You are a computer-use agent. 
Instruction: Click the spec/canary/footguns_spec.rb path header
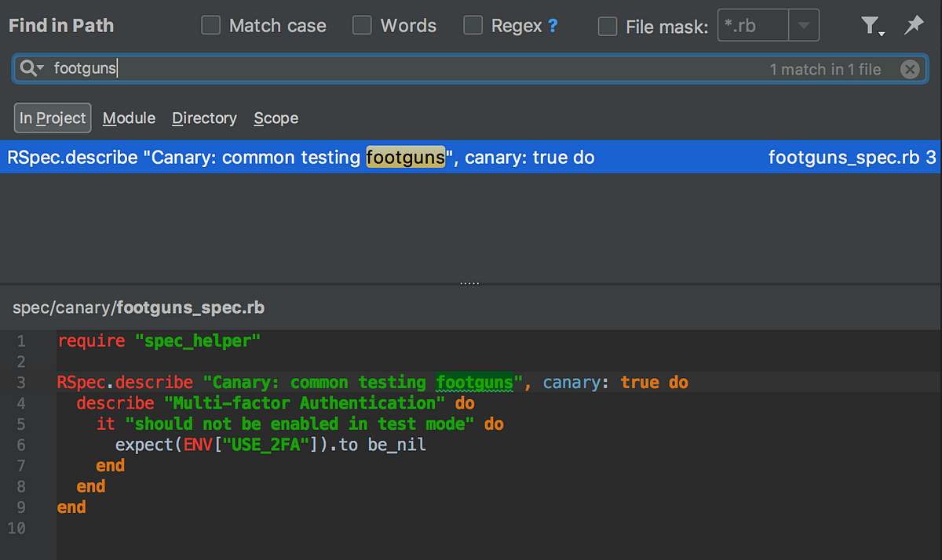click(138, 308)
